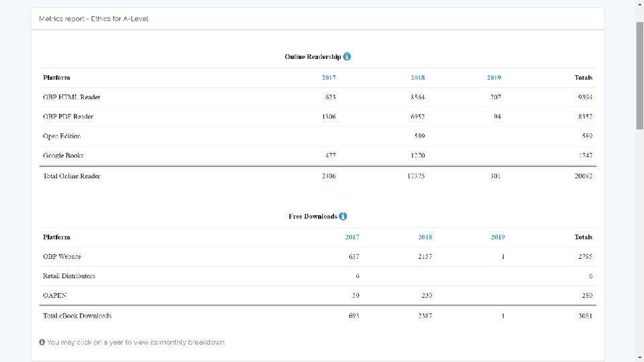644x362 pixels.
Task: Click the page's vertical scrollbar thumb
Action: (639, 74)
